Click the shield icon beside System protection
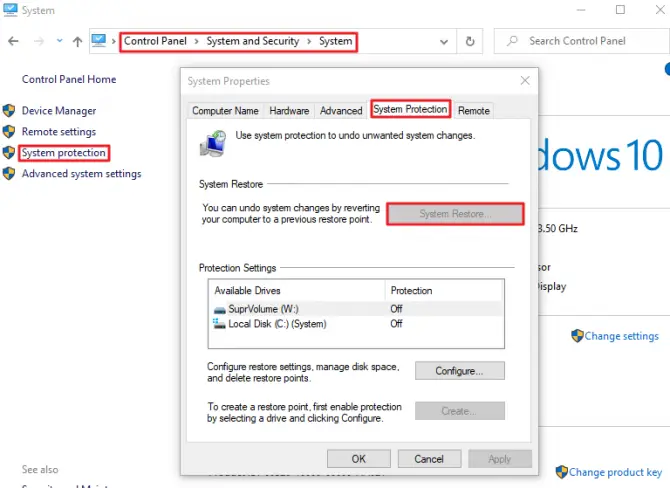Screen dimensions: 670x488 click(x=9, y=153)
